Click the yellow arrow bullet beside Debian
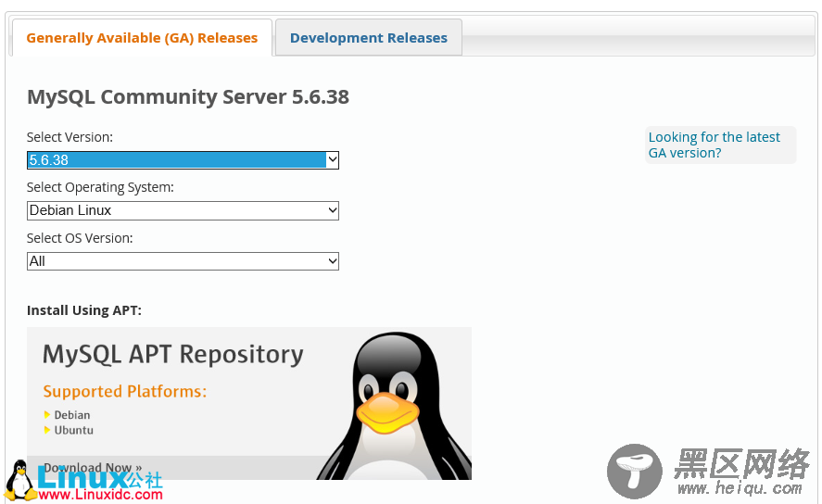Viewport: 822px width, 504px height. (x=47, y=415)
